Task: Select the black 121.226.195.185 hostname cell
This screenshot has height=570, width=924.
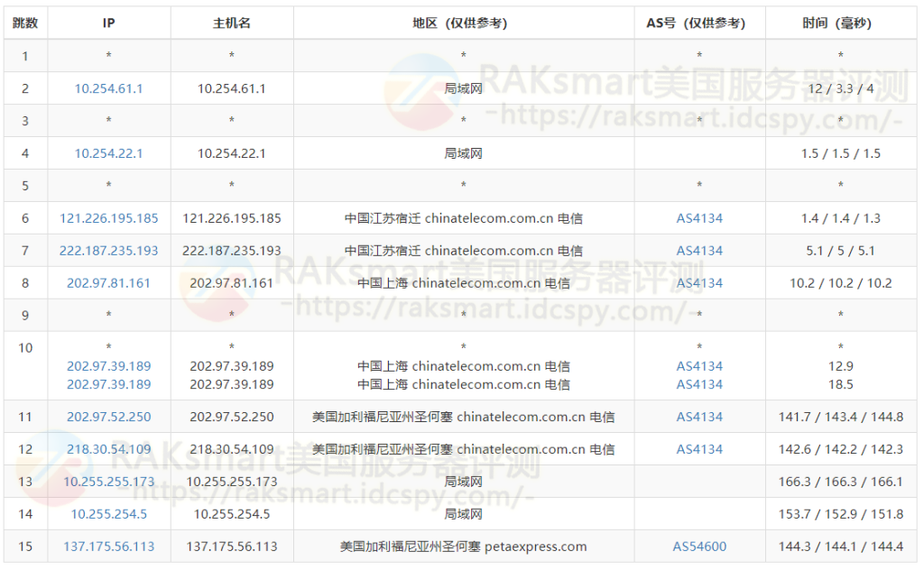Action: 232,218
